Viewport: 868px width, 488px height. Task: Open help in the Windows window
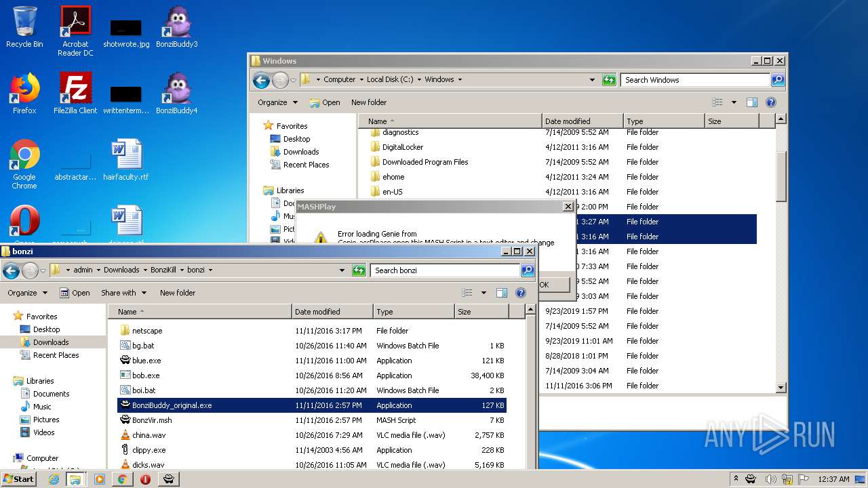coord(771,102)
